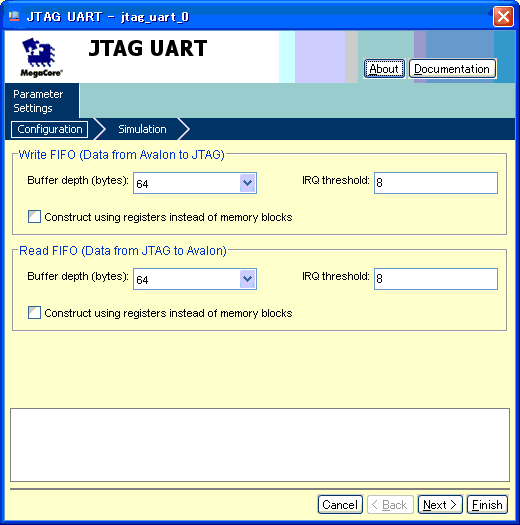Enable Read FIFO construct using registers checkbox
520x525 pixels.
tap(34, 312)
